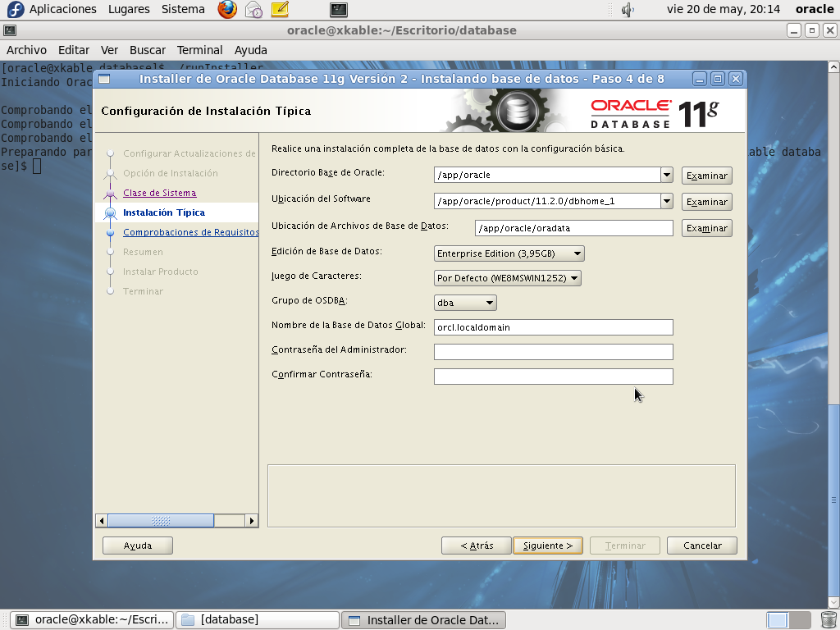Select Instalación Típica step
This screenshot has height=630, width=840.
pyautogui.click(x=164, y=212)
